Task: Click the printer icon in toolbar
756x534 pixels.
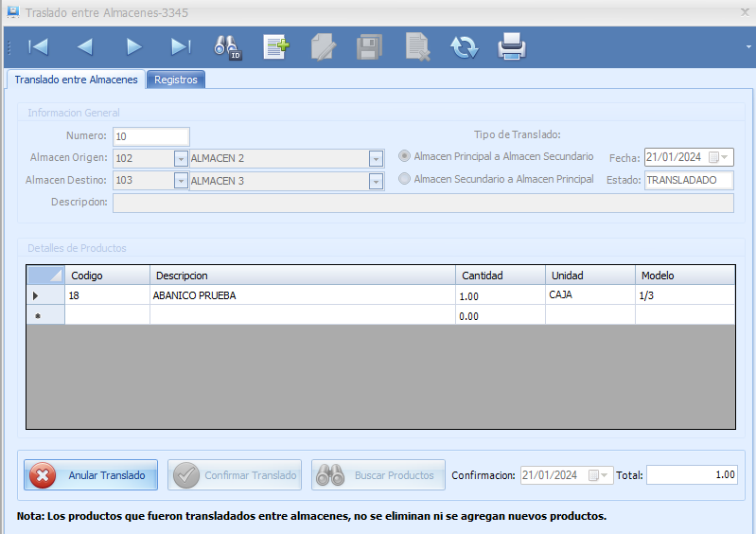Action: [x=512, y=46]
